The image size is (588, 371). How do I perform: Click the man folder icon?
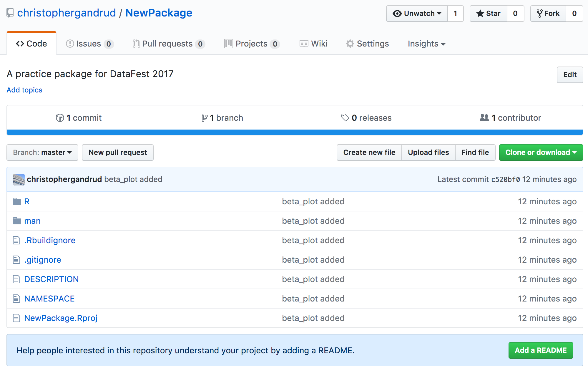[17, 221]
